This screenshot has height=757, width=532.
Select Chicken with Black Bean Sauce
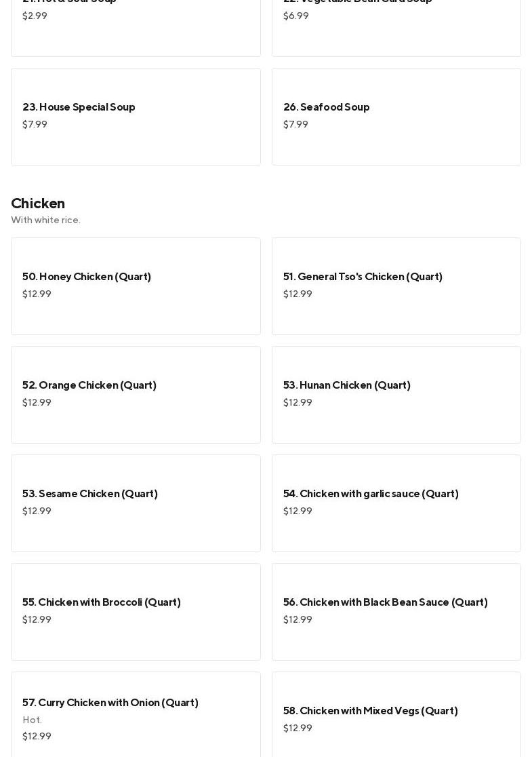coord(396,611)
